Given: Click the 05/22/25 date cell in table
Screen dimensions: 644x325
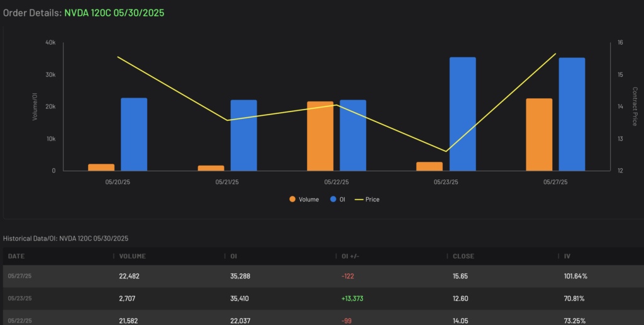Looking at the screenshot, I should click(x=19, y=321).
